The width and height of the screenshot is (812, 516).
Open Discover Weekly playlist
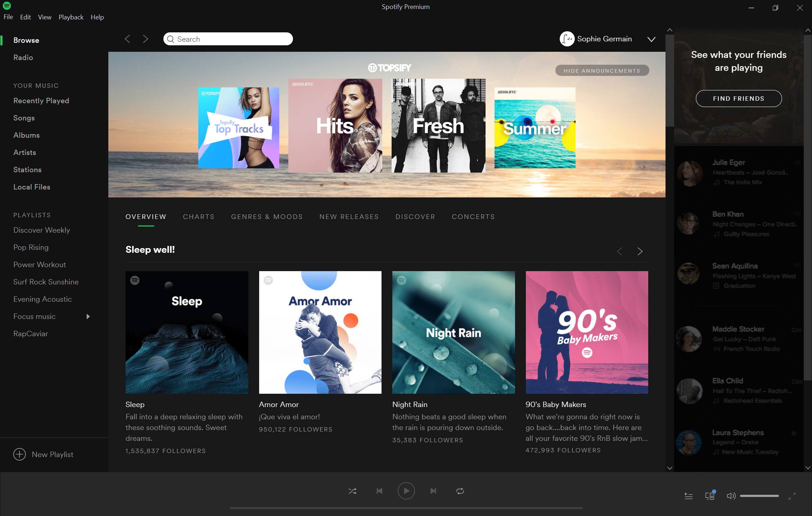coord(42,230)
